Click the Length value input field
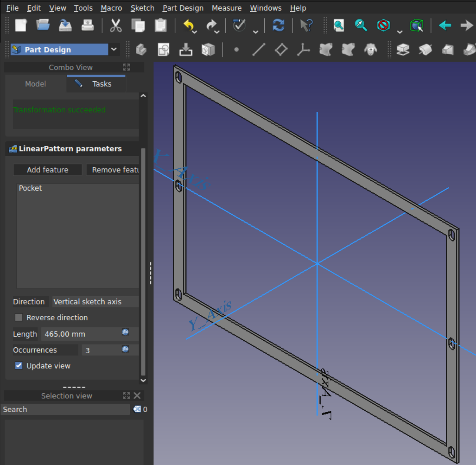The image size is (476, 465). click(x=80, y=334)
